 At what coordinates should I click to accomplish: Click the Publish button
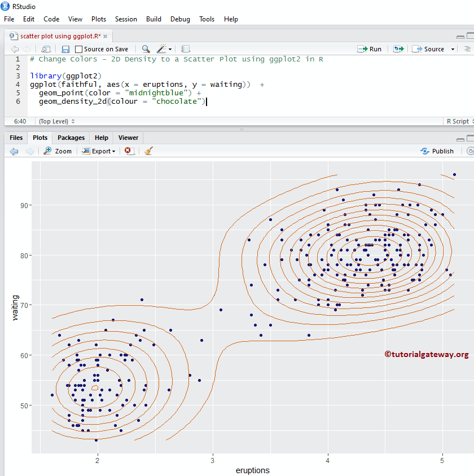(437, 151)
